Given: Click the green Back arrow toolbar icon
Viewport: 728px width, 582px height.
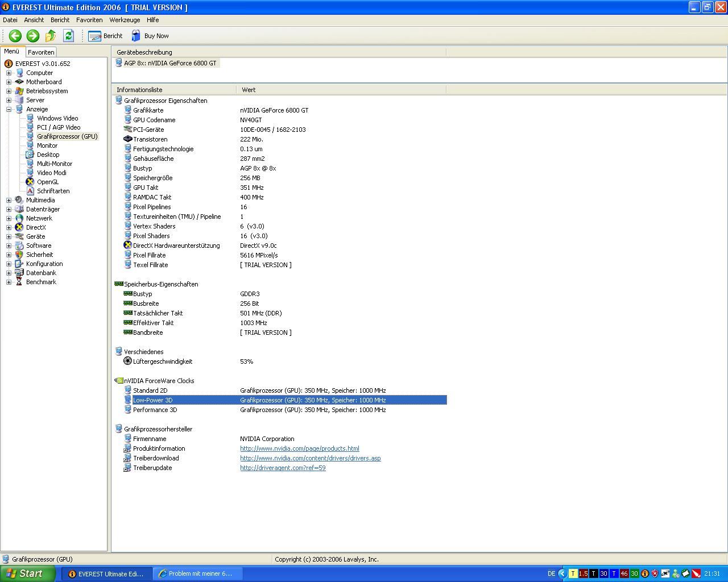Looking at the screenshot, I should pyautogui.click(x=15, y=36).
